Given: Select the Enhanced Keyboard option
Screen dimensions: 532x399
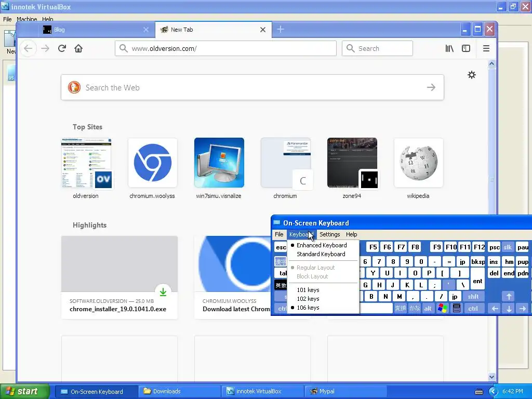Looking at the screenshot, I should [x=321, y=245].
